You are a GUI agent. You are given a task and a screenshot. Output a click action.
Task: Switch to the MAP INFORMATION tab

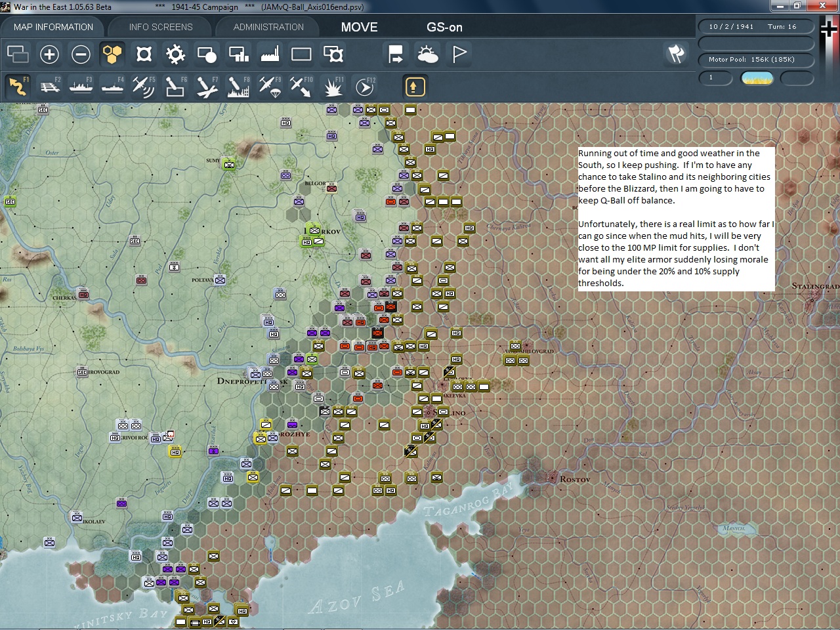[53, 27]
